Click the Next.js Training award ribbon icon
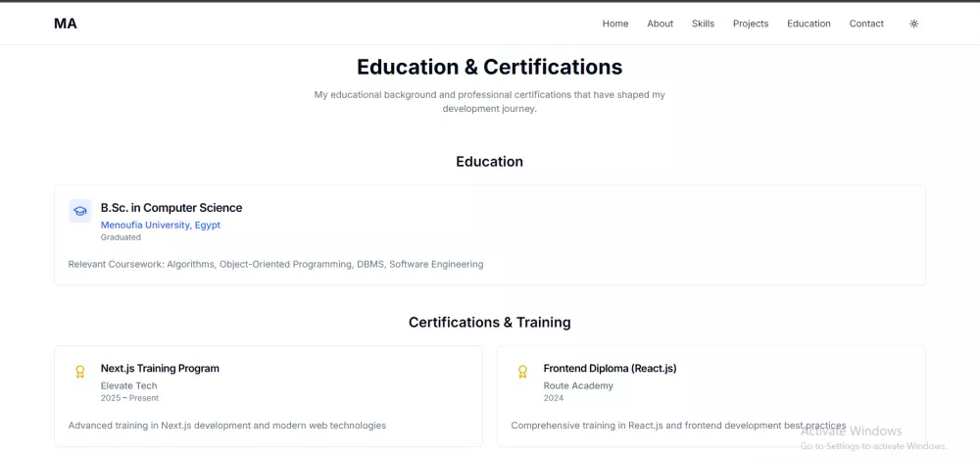Image resolution: width=980 pixels, height=459 pixels. pos(80,372)
